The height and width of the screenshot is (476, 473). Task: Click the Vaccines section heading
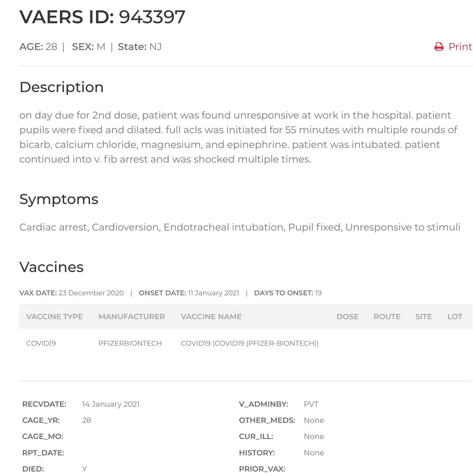(x=51, y=267)
